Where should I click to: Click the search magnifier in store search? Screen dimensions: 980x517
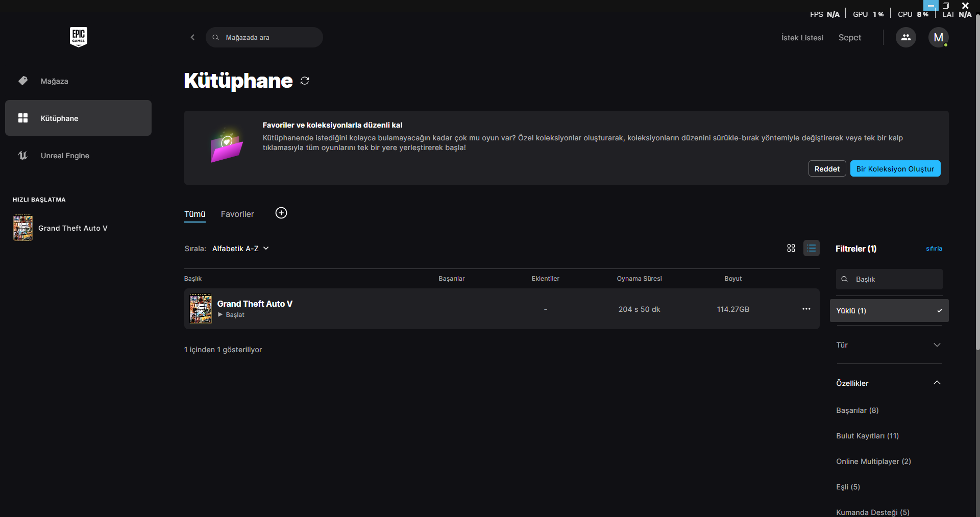[216, 37]
